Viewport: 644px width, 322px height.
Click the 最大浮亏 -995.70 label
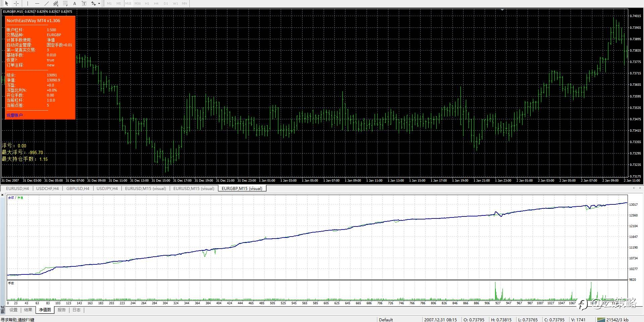click(22, 152)
